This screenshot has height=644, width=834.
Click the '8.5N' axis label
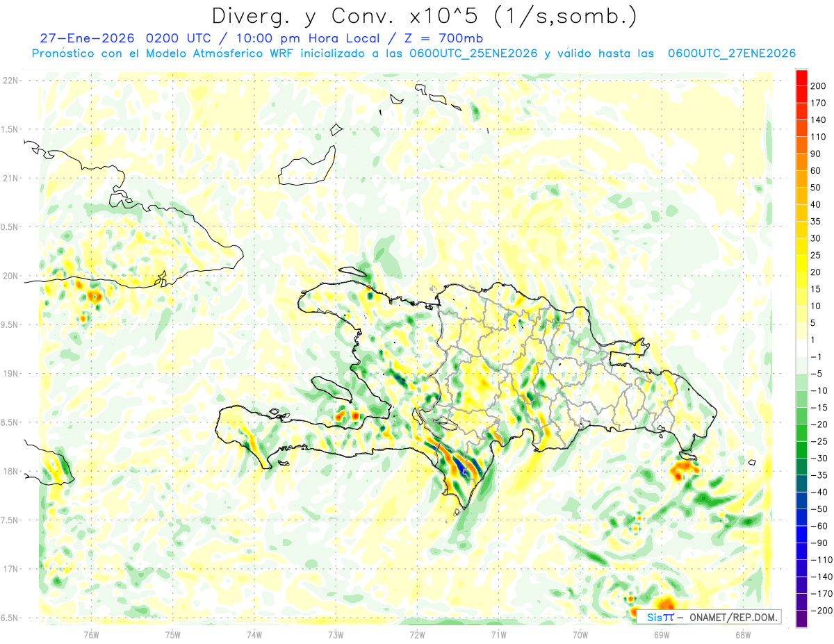coord(10,422)
